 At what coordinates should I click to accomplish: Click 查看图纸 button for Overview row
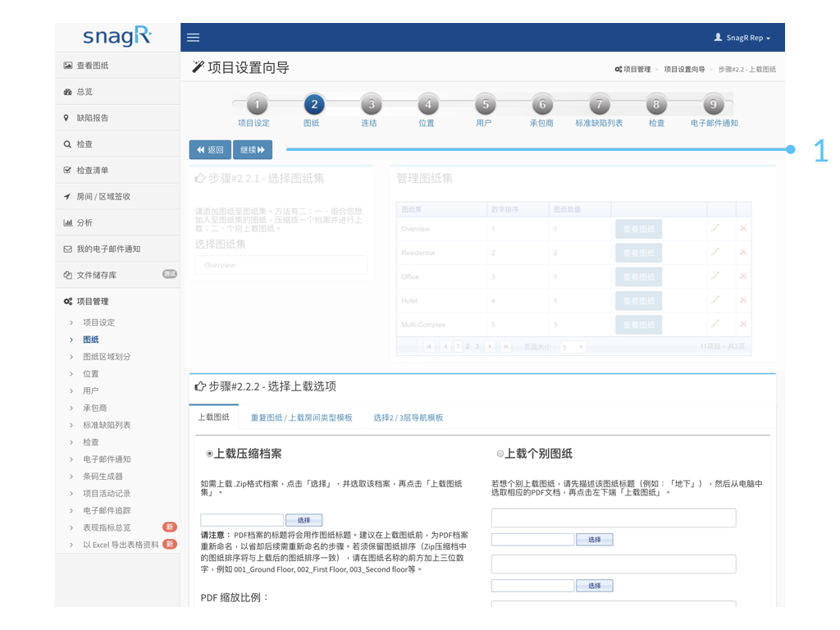coord(638,229)
